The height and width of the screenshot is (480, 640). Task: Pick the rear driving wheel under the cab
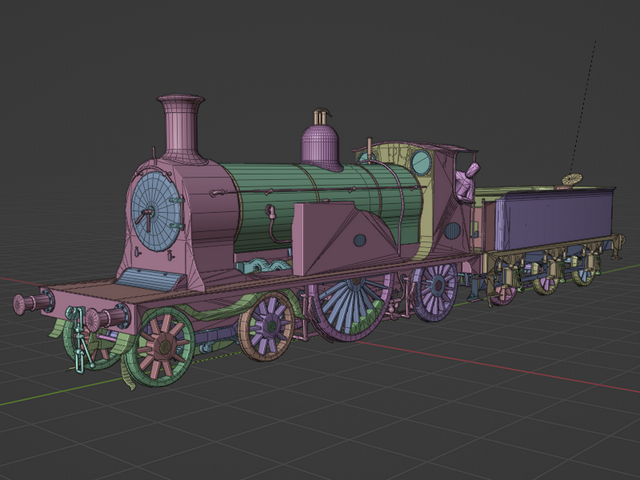(x=436, y=291)
